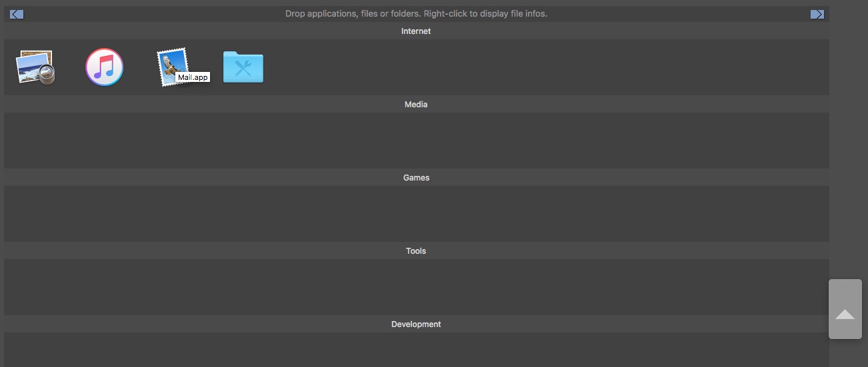The height and width of the screenshot is (367, 868).
Task: Click the up-arrow scroll button
Action: pos(845,309)
